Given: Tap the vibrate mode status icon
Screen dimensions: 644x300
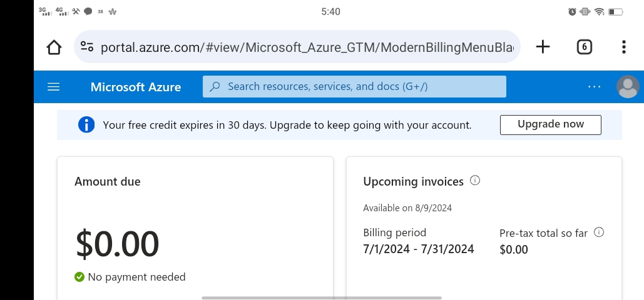Looking at the screenshot, I should [x=585, y=11].
